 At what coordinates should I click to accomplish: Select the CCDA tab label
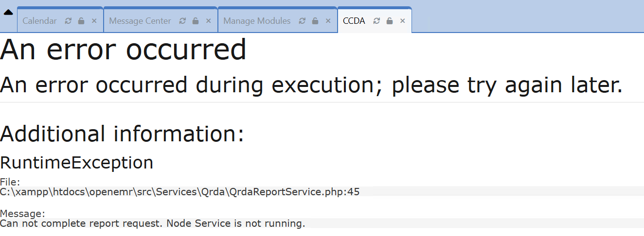354,21
